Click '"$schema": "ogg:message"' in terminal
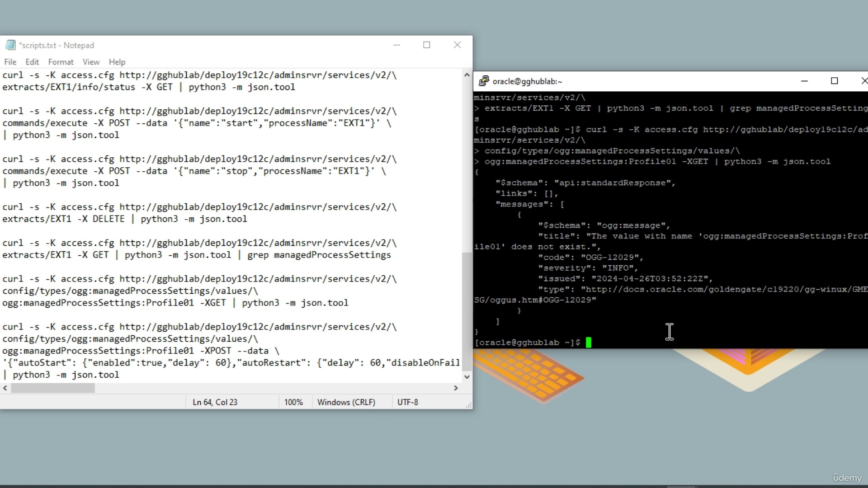Viewport: 868px width, 488px height. tap(604, 225)
